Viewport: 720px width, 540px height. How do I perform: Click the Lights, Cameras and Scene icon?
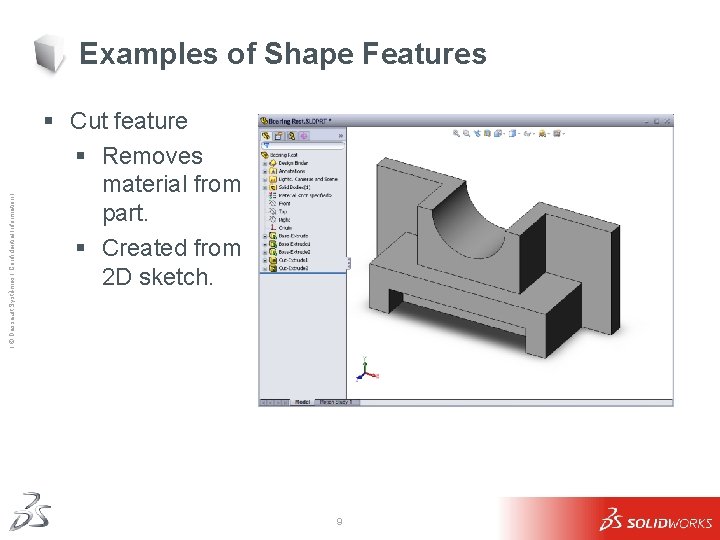[x=273, y=179]
